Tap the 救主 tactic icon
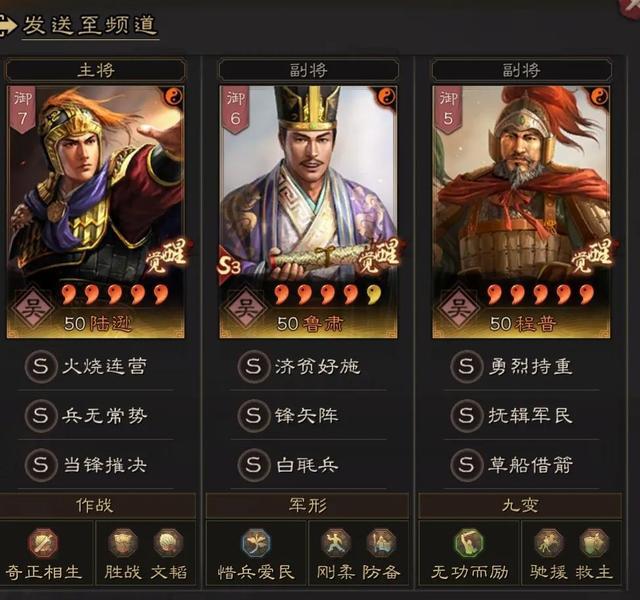 [594, 543]
